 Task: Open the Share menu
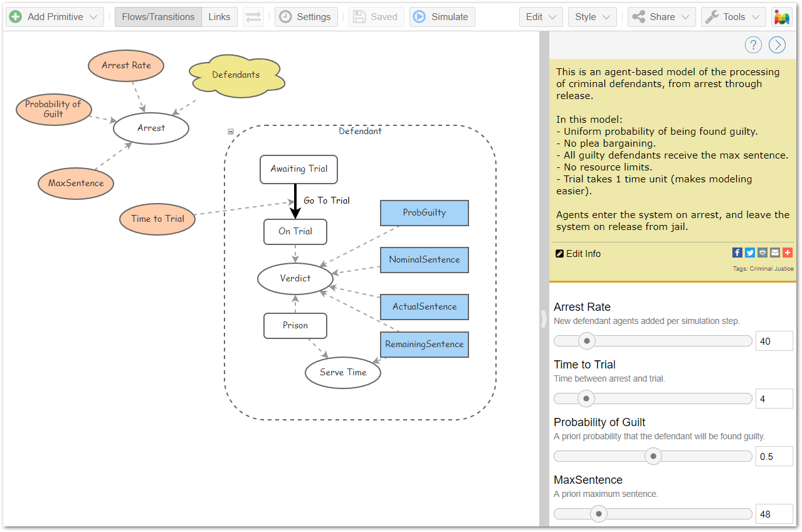coord(662,17)
